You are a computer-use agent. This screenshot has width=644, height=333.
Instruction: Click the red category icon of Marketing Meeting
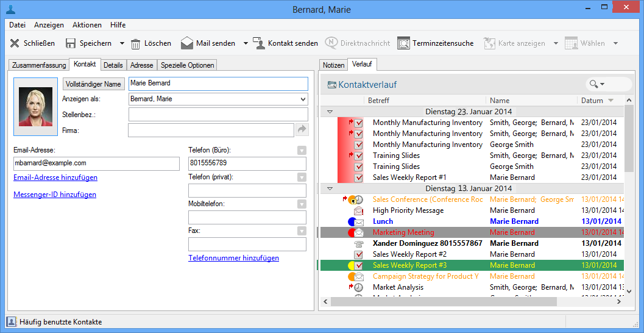click(x=356, y=232)
